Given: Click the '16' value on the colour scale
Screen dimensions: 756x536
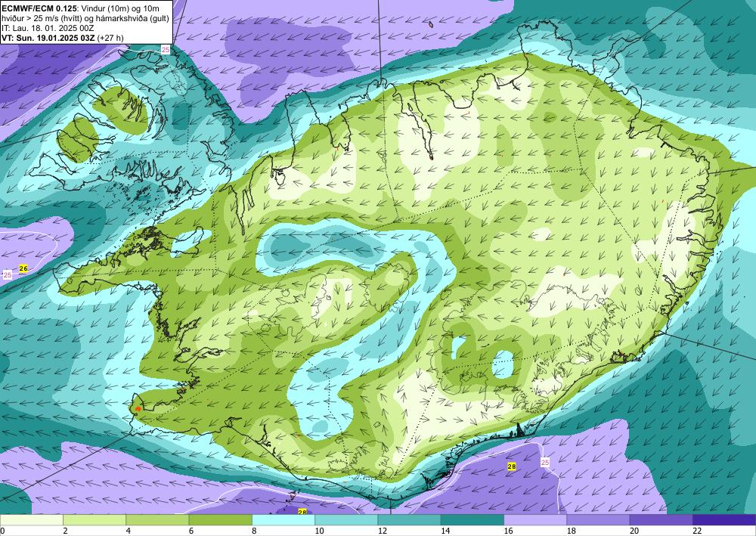Looking at the screenshot, I should tap(508, 531).
